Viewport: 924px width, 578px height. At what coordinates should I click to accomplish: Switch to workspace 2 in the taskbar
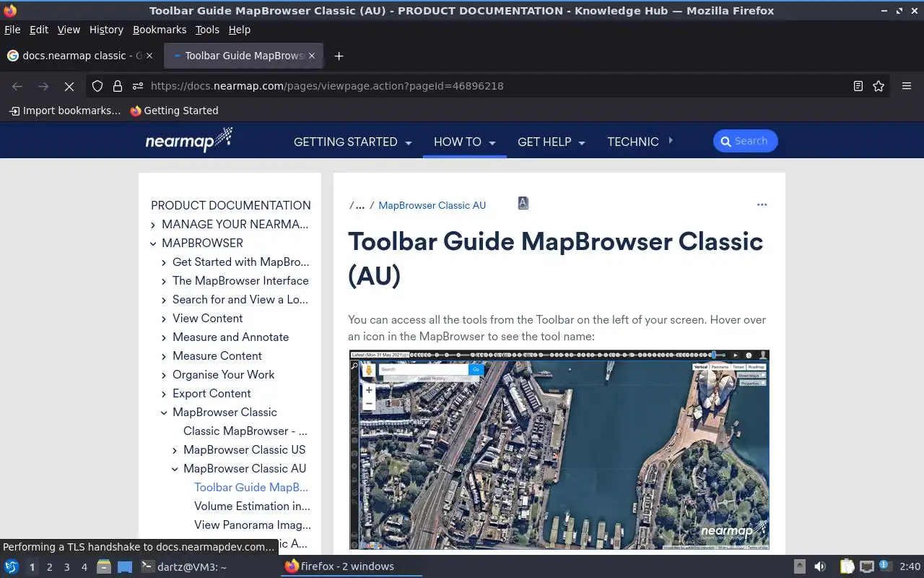click(49, 567)
